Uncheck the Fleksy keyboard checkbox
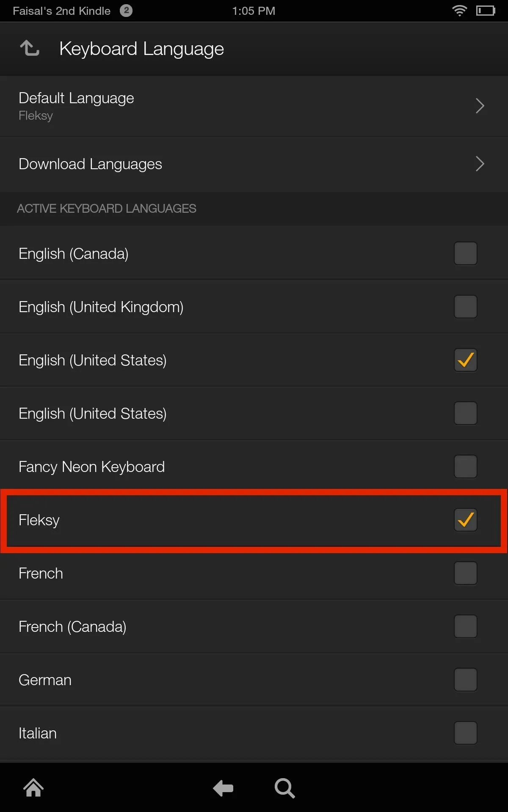 466,520
